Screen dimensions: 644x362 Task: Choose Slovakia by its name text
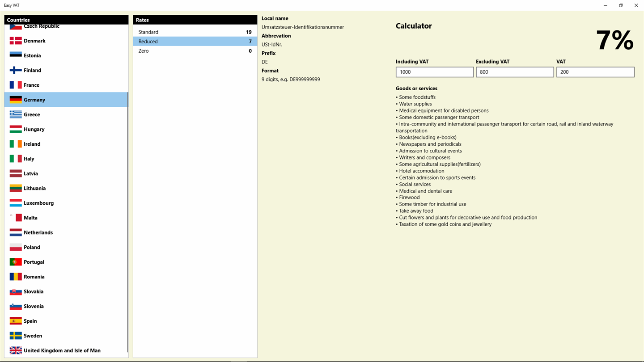pyautogui.click(x=34, y=291)
